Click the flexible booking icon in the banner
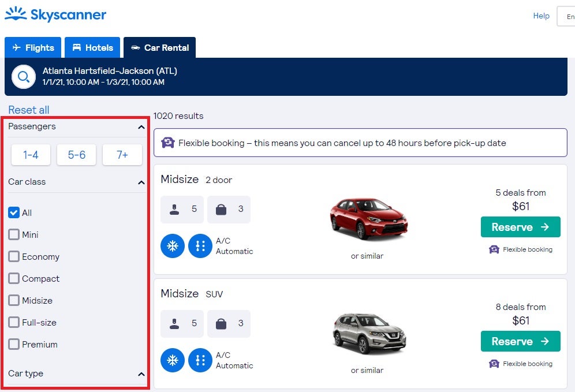The width and height of the screenshot is (575, 392). tap(168, 142)
